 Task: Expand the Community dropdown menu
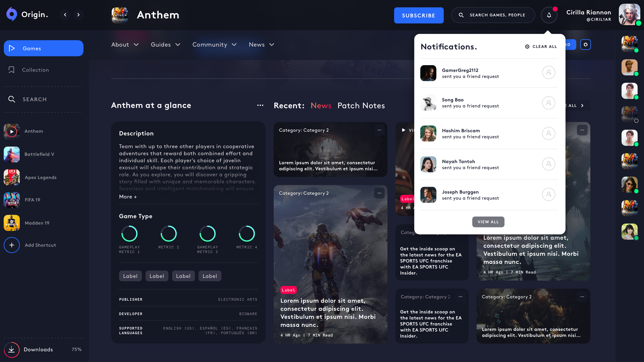pyautogui.click(x=214, y=45)
